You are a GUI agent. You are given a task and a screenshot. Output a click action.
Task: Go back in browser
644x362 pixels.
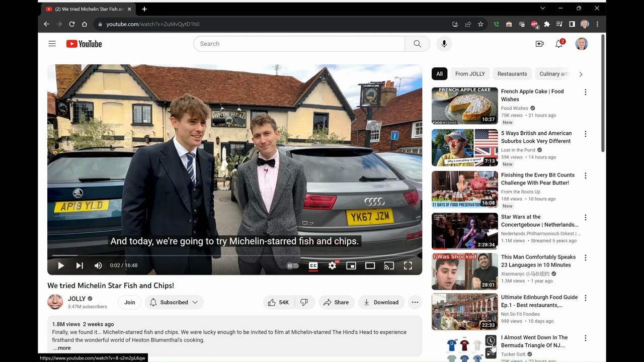click(46, 24)
